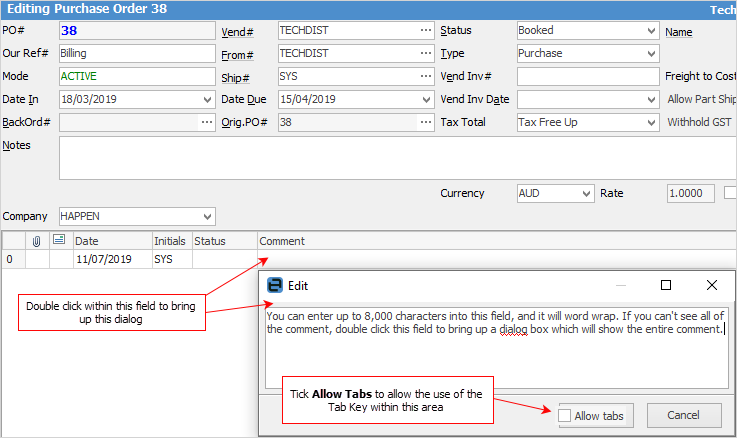
Task: Click the Ship# label link
Action: point(235,78)
